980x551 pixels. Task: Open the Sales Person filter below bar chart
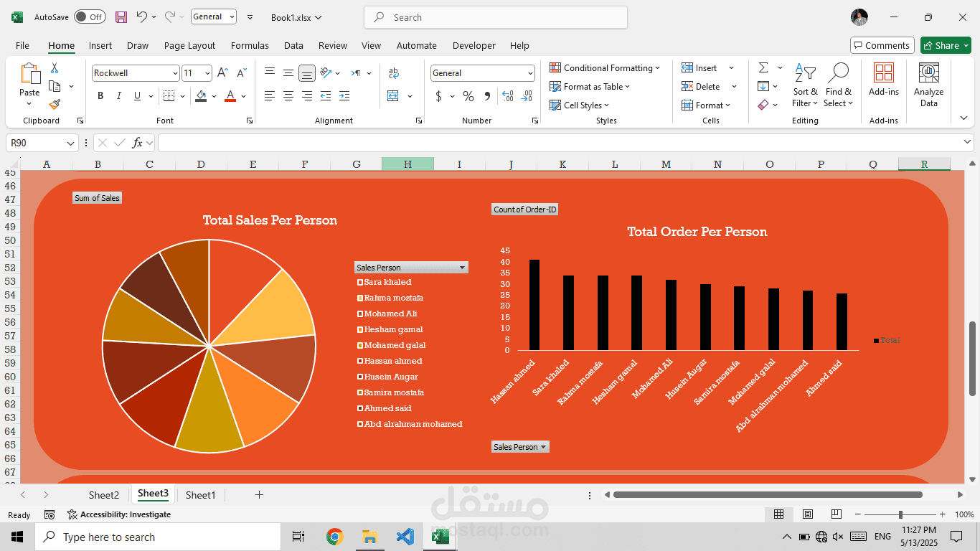(x=520, y=447)
